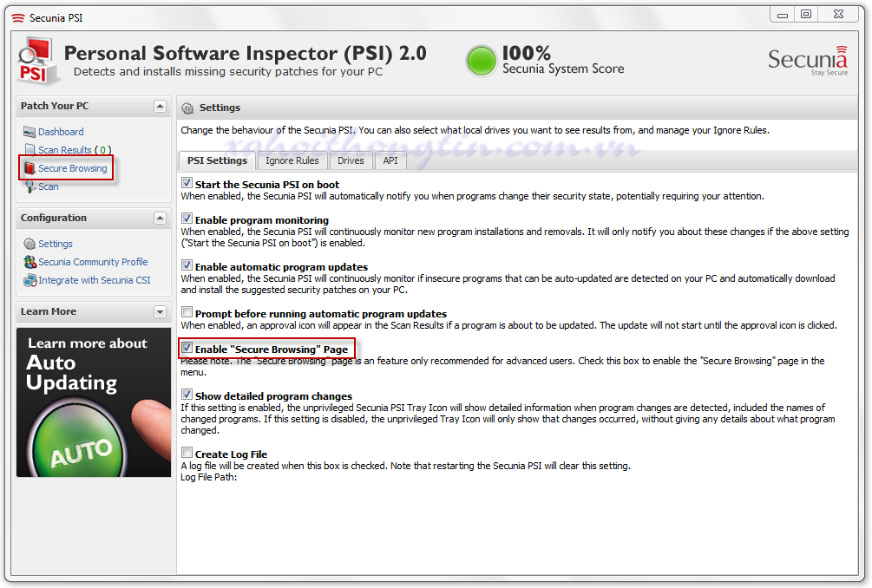This screenshot has height=588, width=872.
Task: Go to Secure Browsing page
Action: [72, 168]
